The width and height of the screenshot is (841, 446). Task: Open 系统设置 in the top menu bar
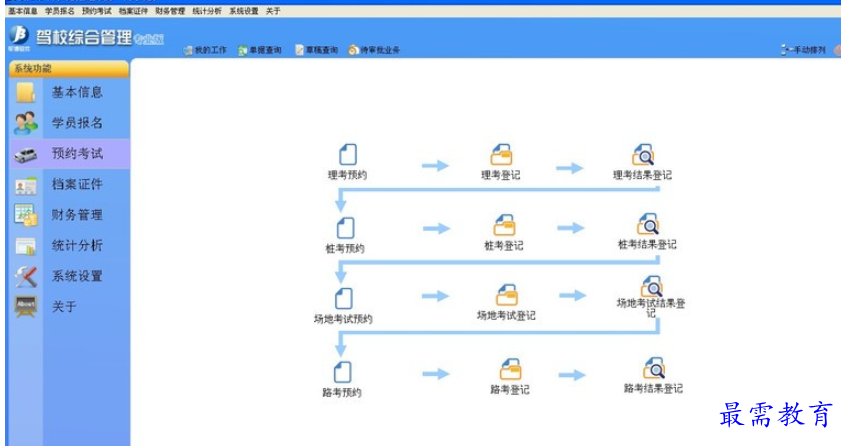[x=244, y=11]
